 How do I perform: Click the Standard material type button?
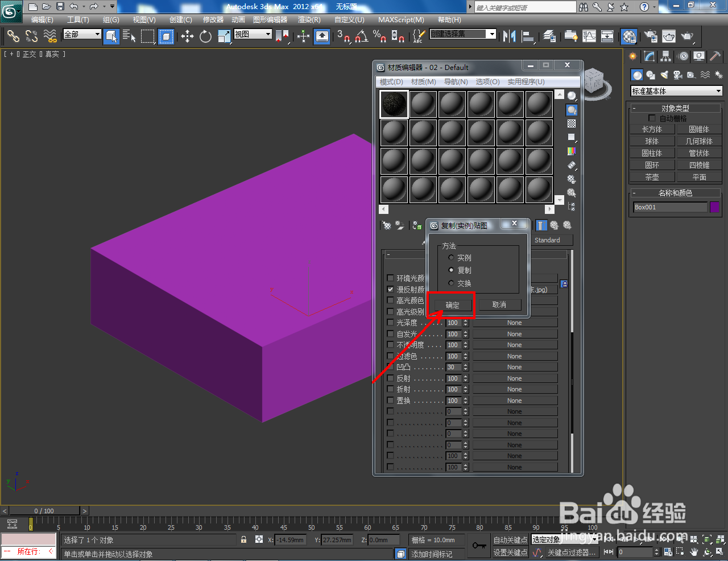coord(547,240)
